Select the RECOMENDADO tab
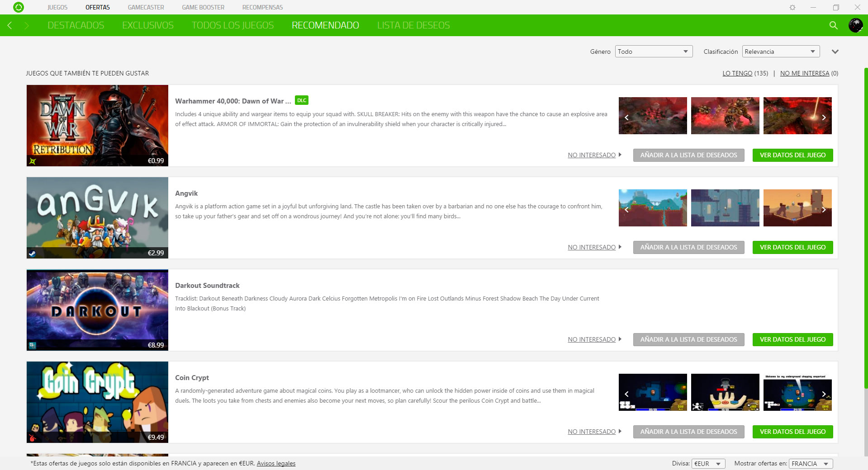The image size is (868, 470). (x=325, y=25)
